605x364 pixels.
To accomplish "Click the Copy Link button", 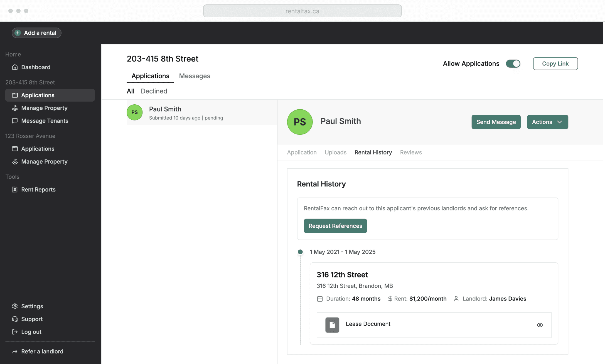I will [x=555, y=64].
